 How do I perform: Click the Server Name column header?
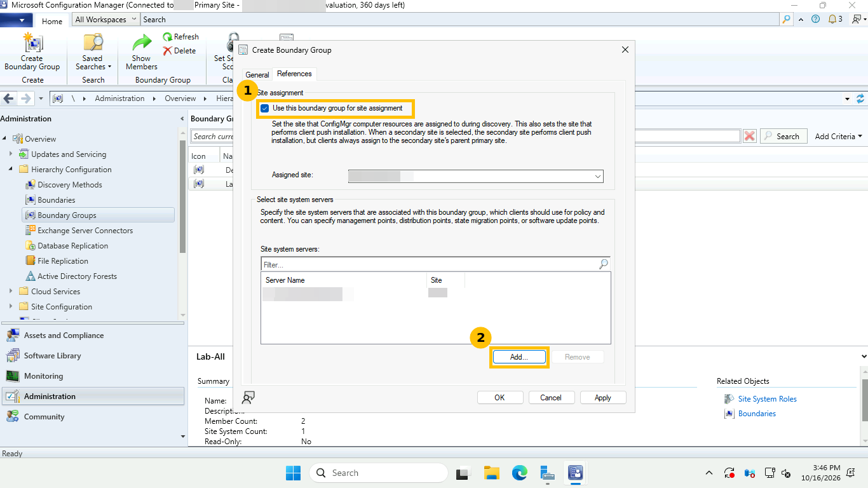tap(343, 280)
